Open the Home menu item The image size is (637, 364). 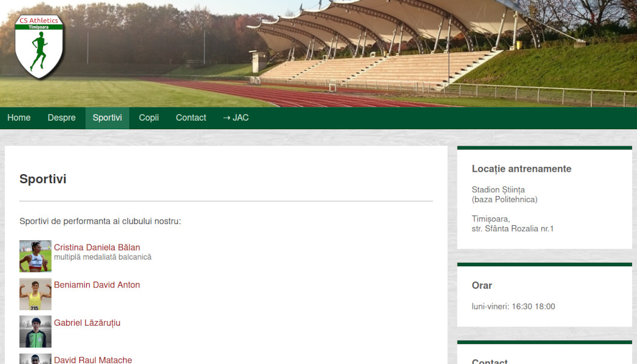click(19, 118)
